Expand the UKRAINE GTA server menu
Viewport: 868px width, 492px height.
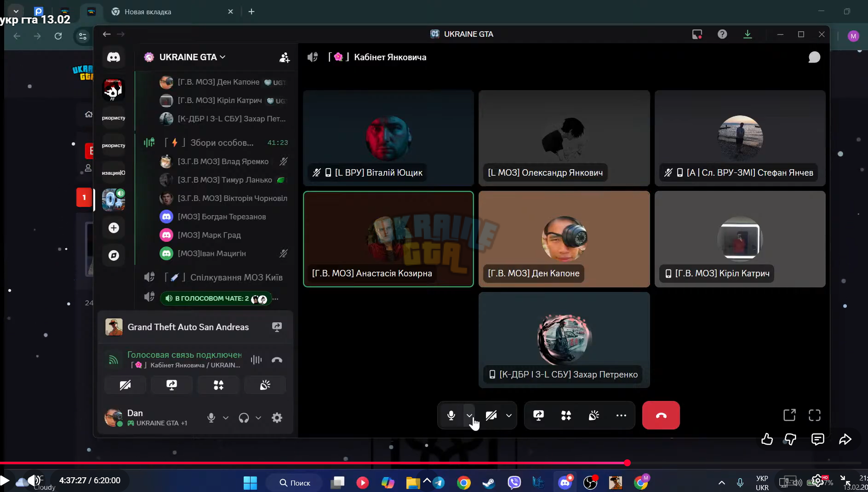pyautogui.click(x=192, y=57)
